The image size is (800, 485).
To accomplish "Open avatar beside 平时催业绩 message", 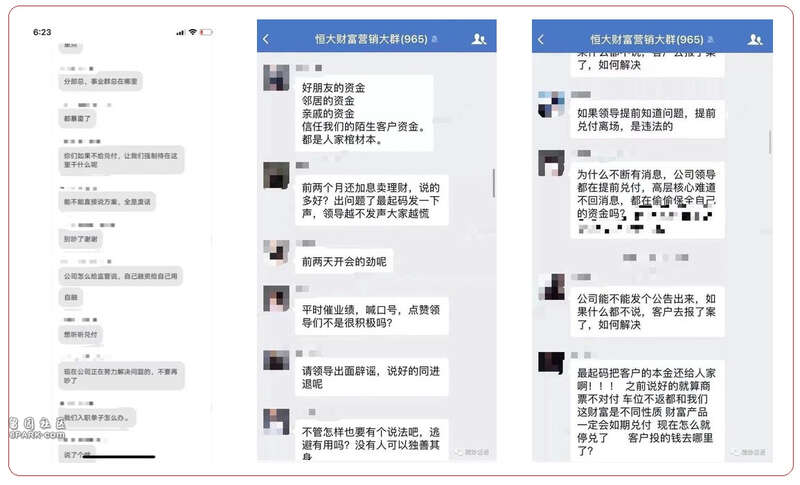I will 276,298.
